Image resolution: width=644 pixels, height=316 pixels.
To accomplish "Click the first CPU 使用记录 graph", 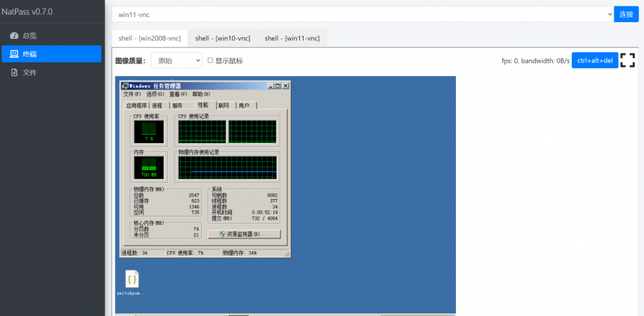I will coord(202,132).
